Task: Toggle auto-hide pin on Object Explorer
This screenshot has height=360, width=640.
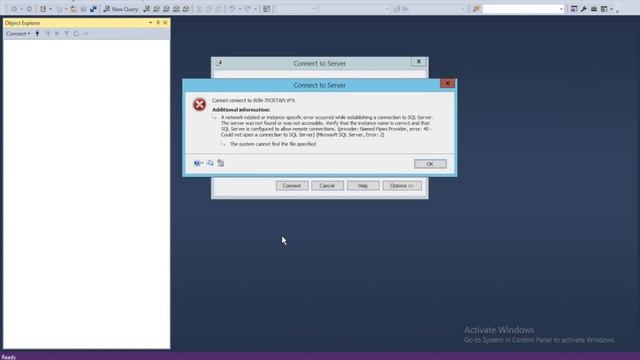Action: [x=158, y=22]
